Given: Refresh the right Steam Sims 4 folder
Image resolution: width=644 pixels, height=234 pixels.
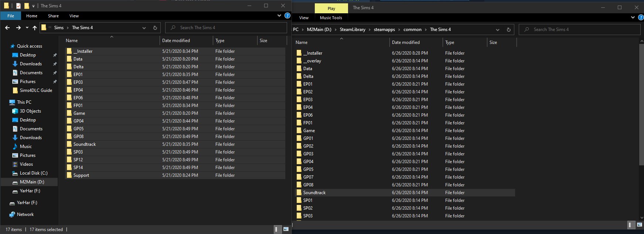Looking at the screenshot, I should (509, 30).
